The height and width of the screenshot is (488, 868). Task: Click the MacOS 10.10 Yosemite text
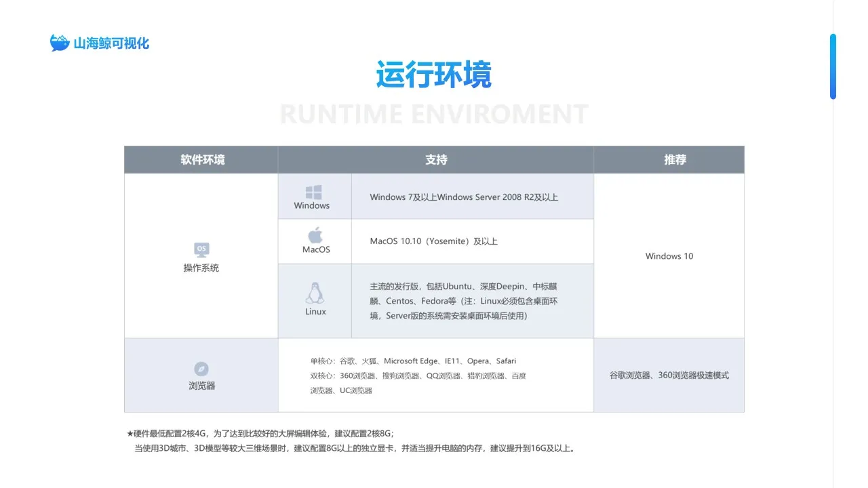click(x=433, y=241)
